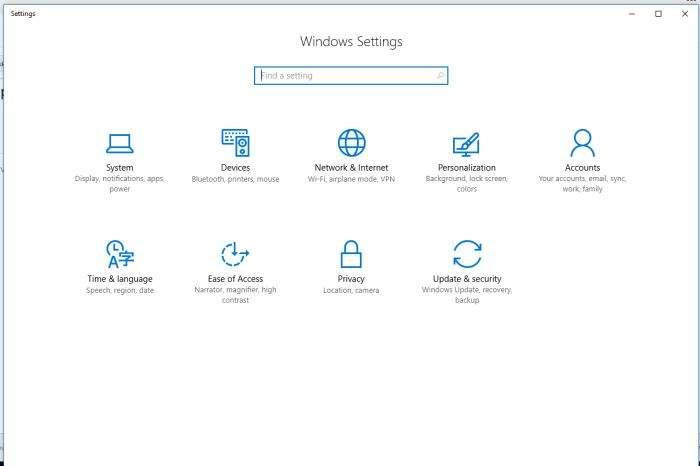The height and width of the screenshot is (466, 700).
Task: Click the 'Update & security' label
Action: tap(467, 279)
